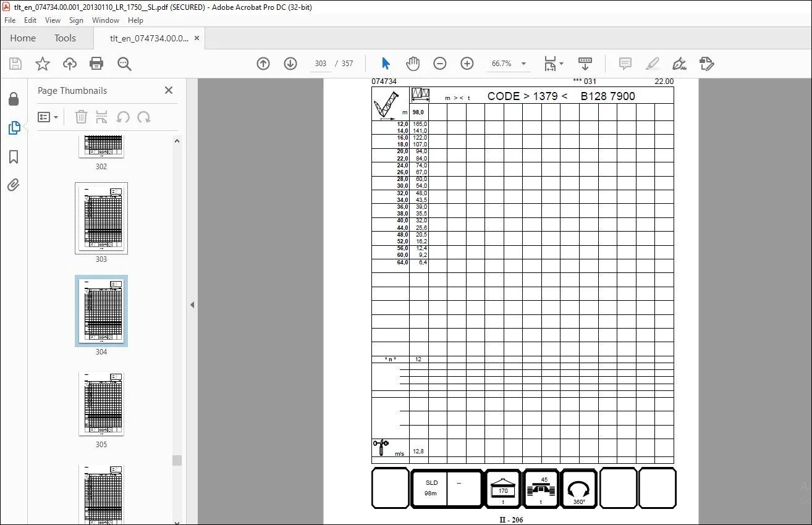
Task: Open the sign document pen tool
Action: (x=679, y=64)
